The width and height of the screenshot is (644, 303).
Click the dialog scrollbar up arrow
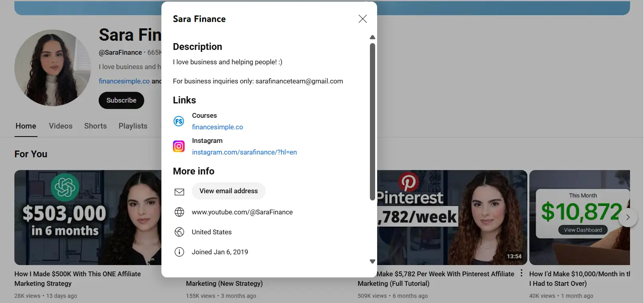tap(372, 37)
